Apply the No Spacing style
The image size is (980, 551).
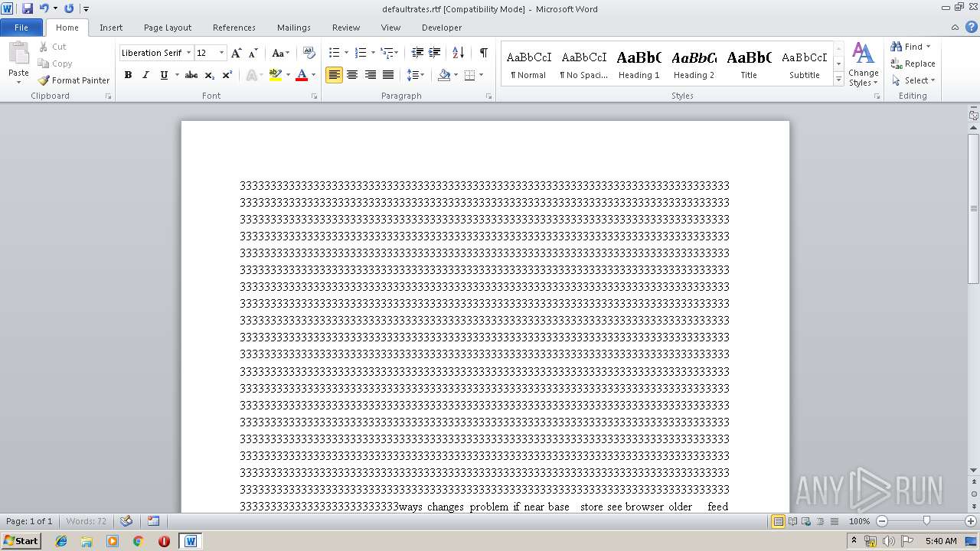(x=583, y=64)
